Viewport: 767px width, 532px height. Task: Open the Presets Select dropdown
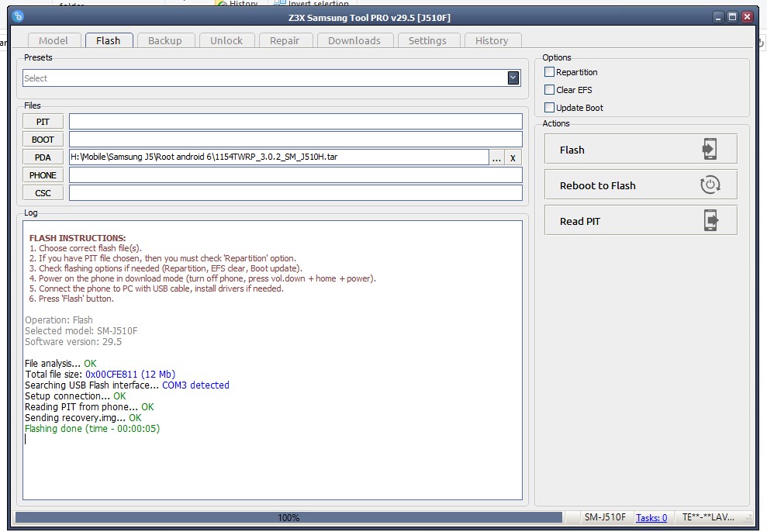[x=513, y=78]
